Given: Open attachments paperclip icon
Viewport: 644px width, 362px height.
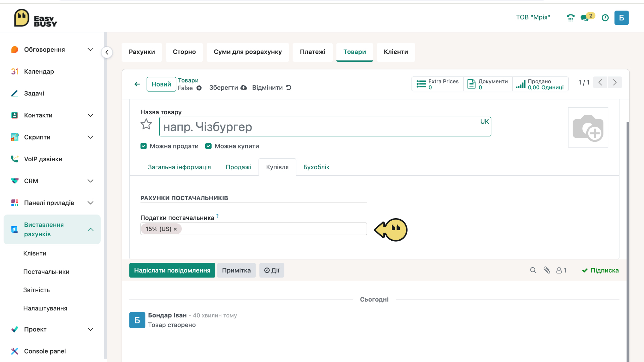Looking at the screenshot, I should point(547,270).
